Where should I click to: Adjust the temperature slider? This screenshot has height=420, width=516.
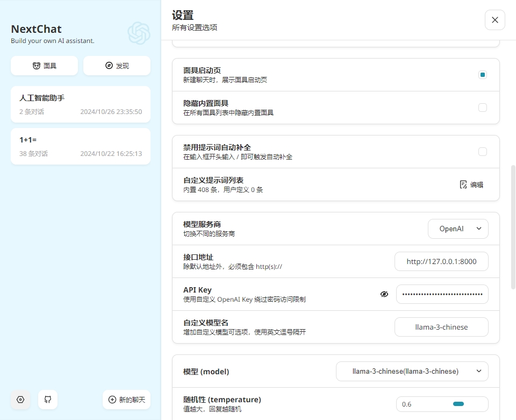(458, 404)
